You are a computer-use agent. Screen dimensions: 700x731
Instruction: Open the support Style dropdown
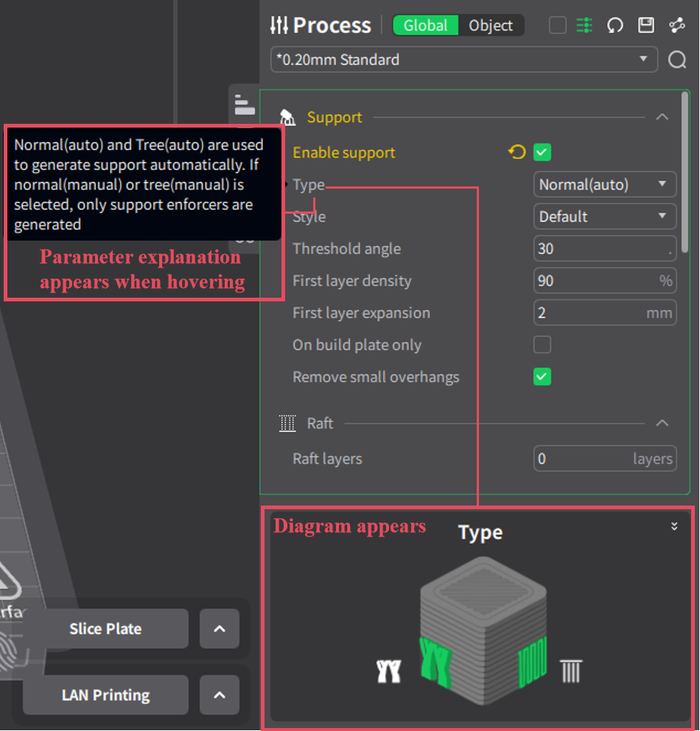[604, 217]
